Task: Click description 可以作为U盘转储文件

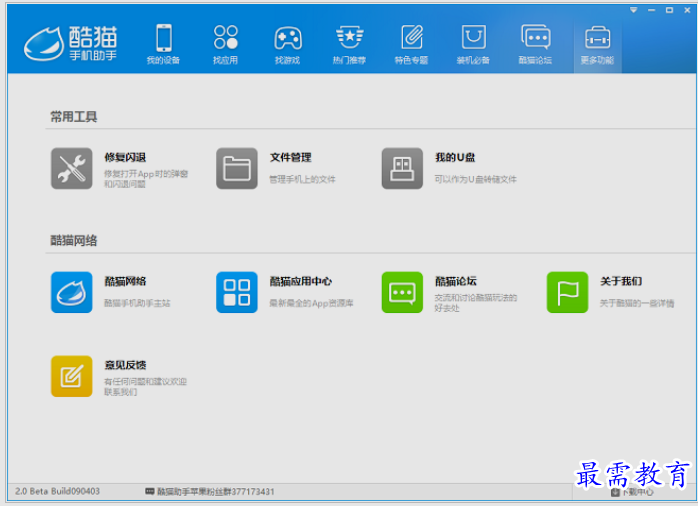Action: pos(475,179)
